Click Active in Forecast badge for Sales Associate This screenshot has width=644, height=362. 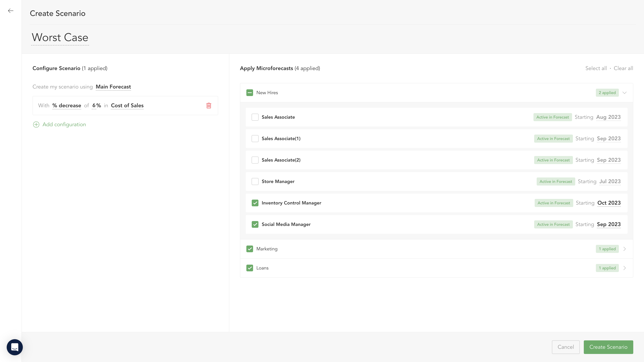click(x=552, y=117)
